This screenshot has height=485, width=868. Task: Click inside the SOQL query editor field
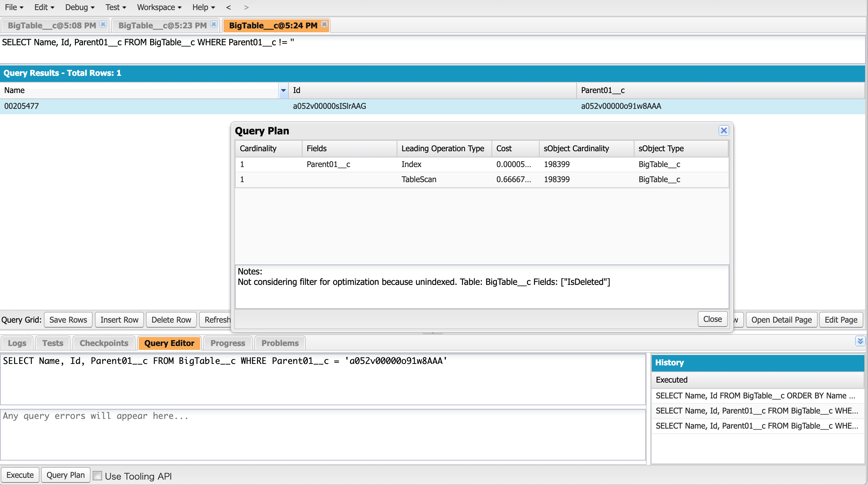[323, 379]
